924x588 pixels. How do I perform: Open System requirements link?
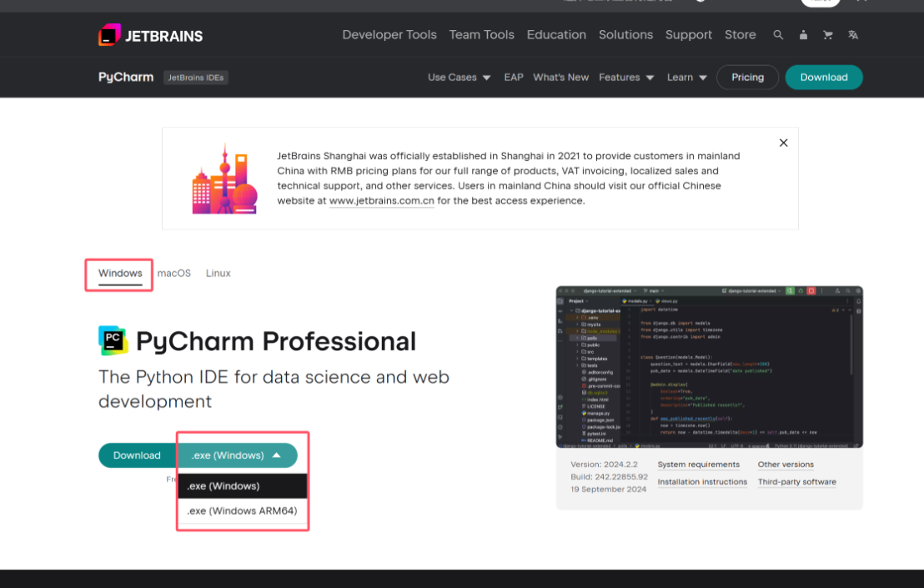coord(698,465)
